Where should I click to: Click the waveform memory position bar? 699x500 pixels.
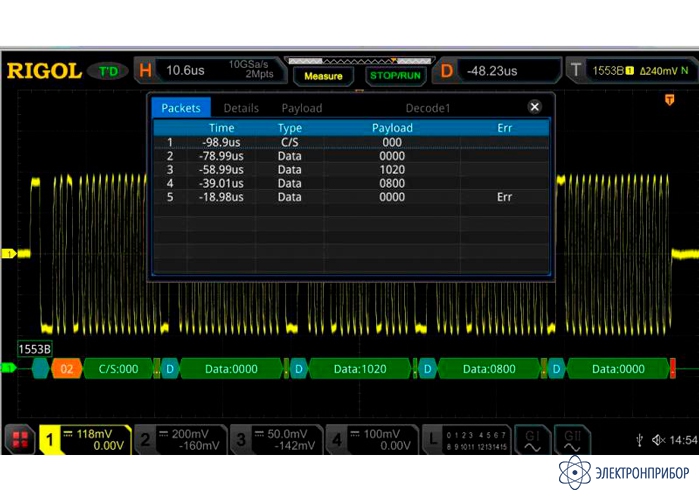(359, 61)
